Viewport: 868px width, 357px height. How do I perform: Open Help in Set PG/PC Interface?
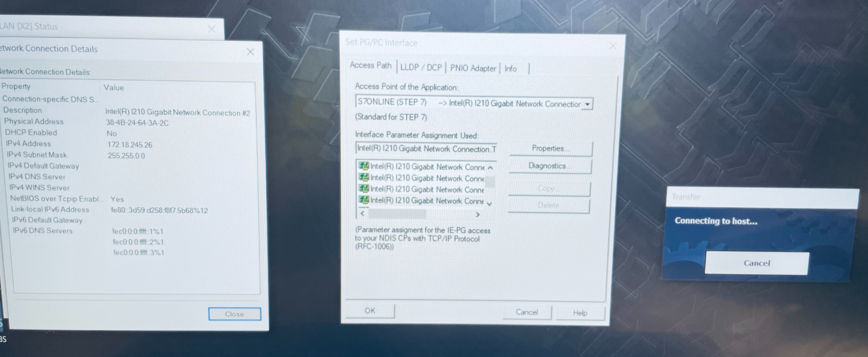(580, 313)
